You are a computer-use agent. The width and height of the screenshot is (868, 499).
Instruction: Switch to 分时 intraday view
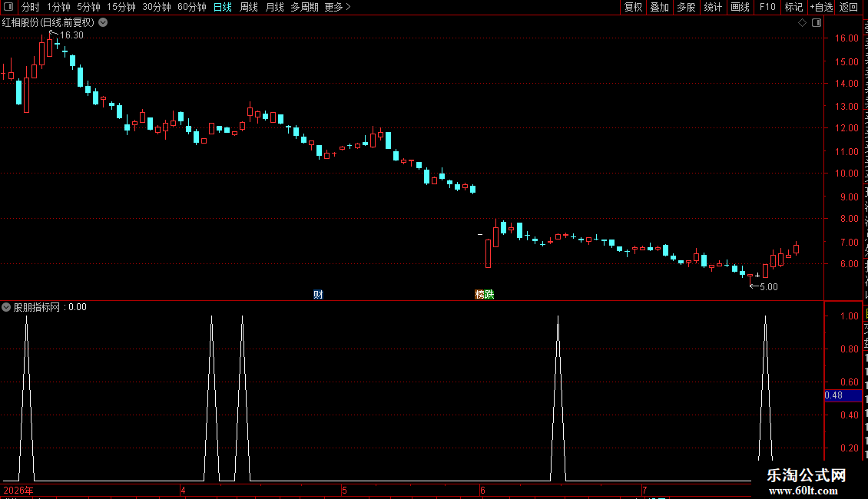pos(31,7)
